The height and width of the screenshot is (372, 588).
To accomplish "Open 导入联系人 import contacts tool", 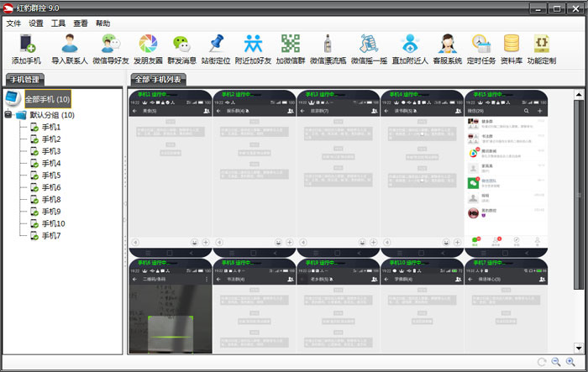I will coord(70,49).
